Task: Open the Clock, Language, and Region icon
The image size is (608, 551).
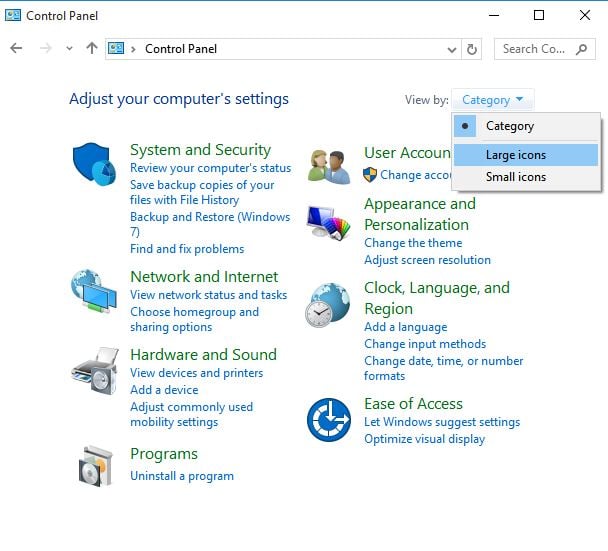Action: (x=328, y=305)
